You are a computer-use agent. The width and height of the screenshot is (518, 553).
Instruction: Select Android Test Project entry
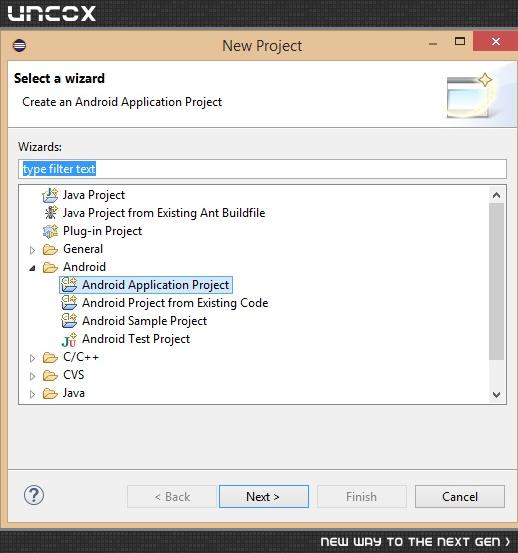pyautogui.click(x=136, y=339)
